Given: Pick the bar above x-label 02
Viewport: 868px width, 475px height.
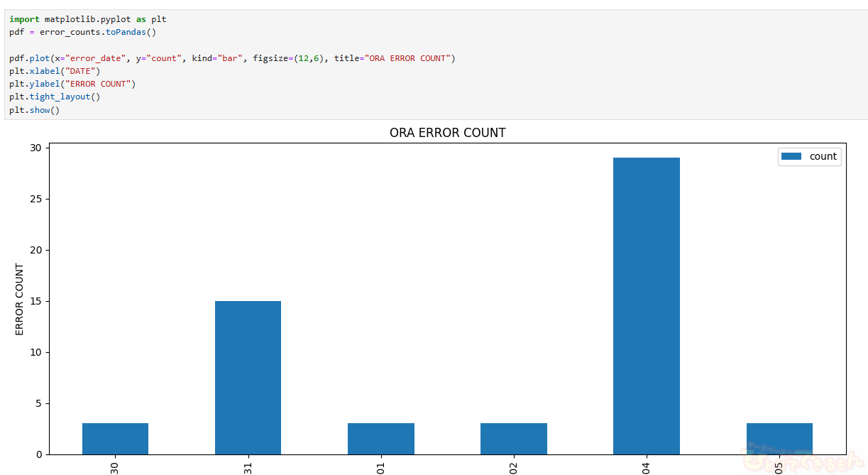Looking at the screenshot, I should click(x=513, y=439).
